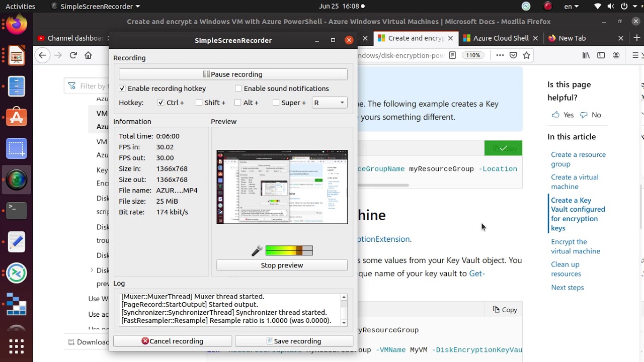
Task: Check the Alt + hotkey modifier
Action: coord(238,103)
